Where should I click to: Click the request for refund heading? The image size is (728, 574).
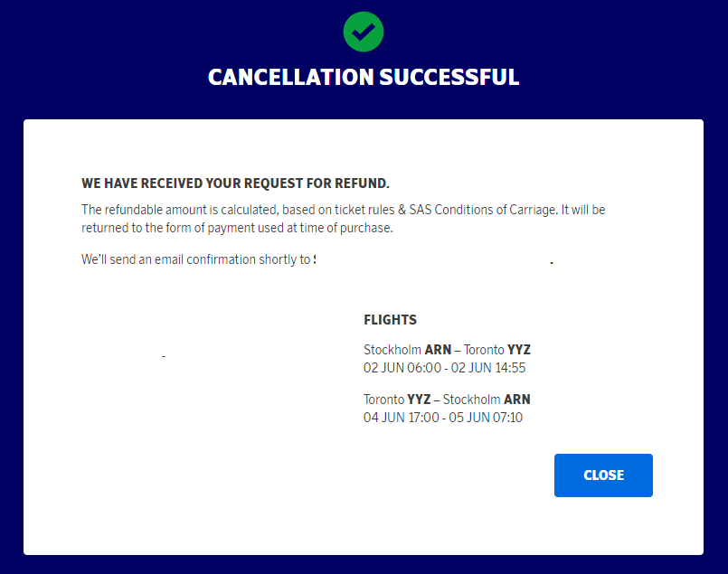(235, 183)
